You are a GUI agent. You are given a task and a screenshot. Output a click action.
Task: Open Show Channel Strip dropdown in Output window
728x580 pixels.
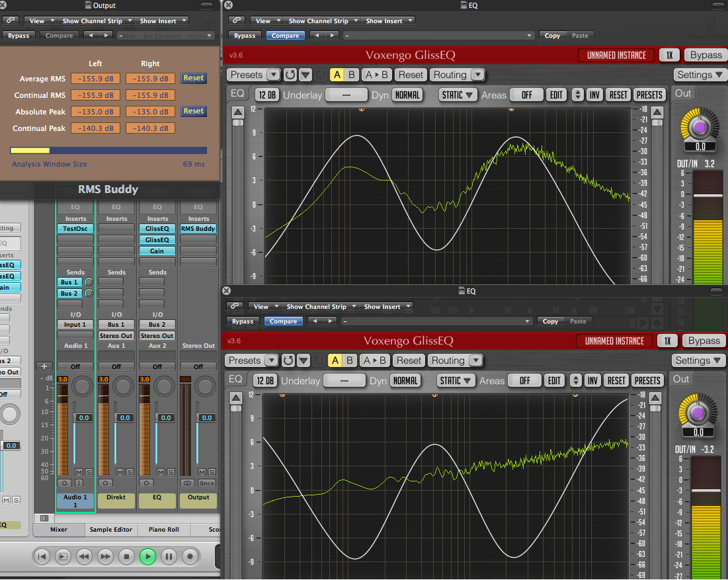pyautogui.click(x=97, y=21)
